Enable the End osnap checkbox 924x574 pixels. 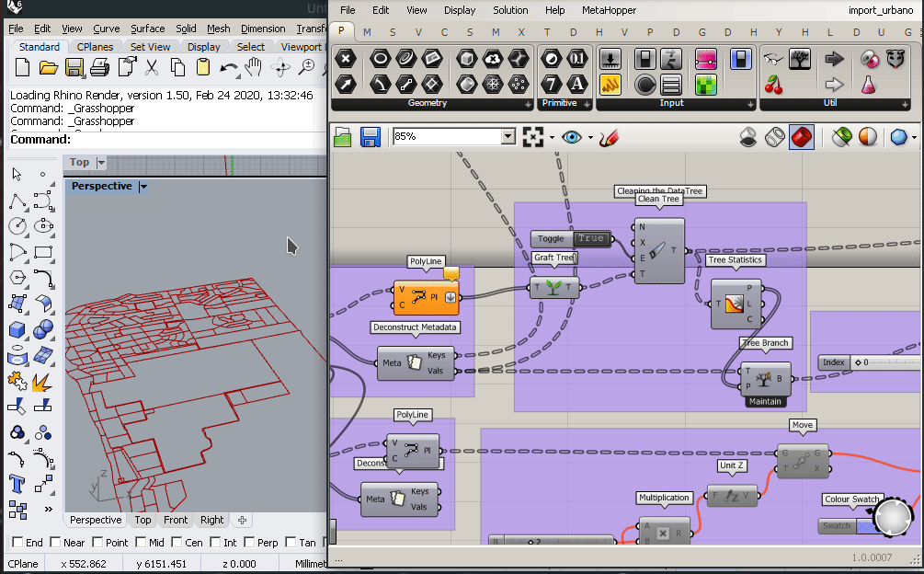click(x=17, y=542)
